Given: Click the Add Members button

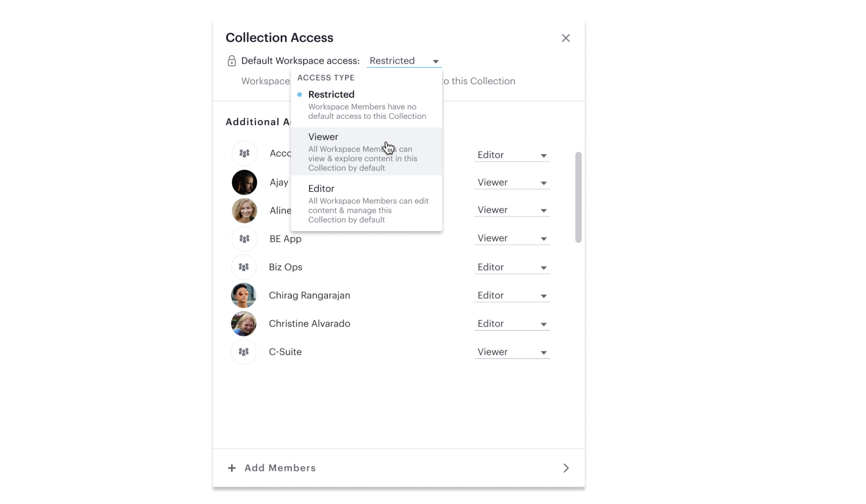Looking at the screenshot, I should point(280,468).
